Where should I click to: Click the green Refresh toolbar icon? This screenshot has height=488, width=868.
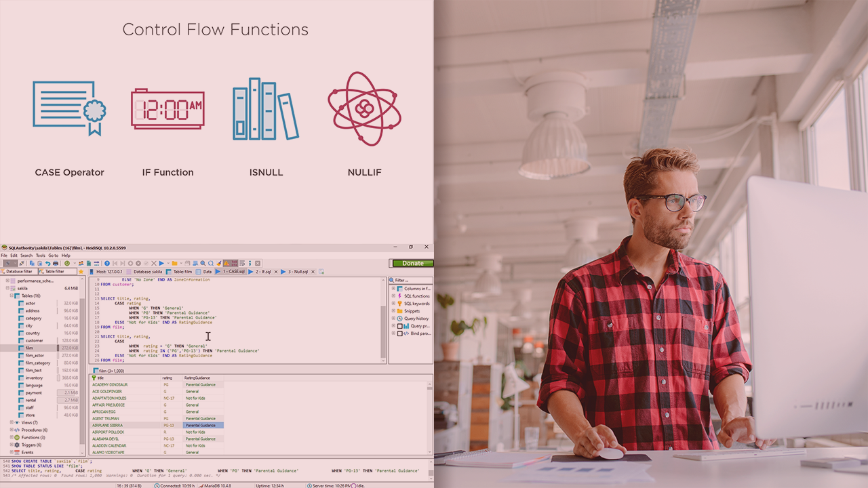point(66,263)
